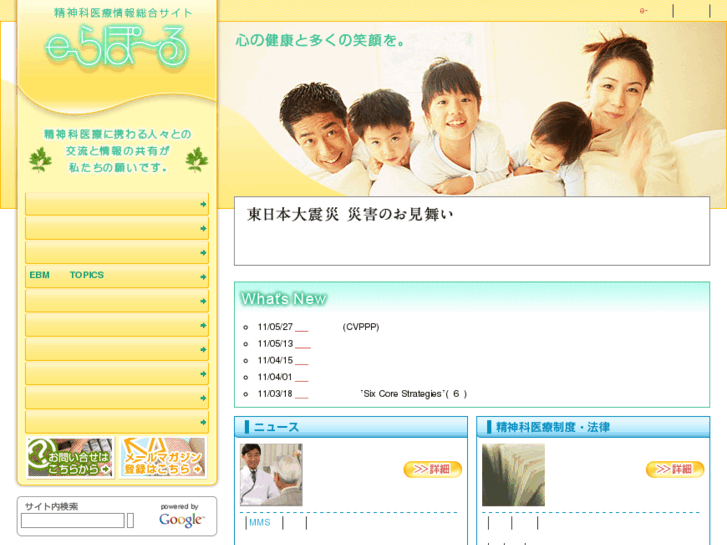Viewport: 727px width, 545px height.
Task: Open the 11/04/01 What's New entry link
Action: (301, 380)
